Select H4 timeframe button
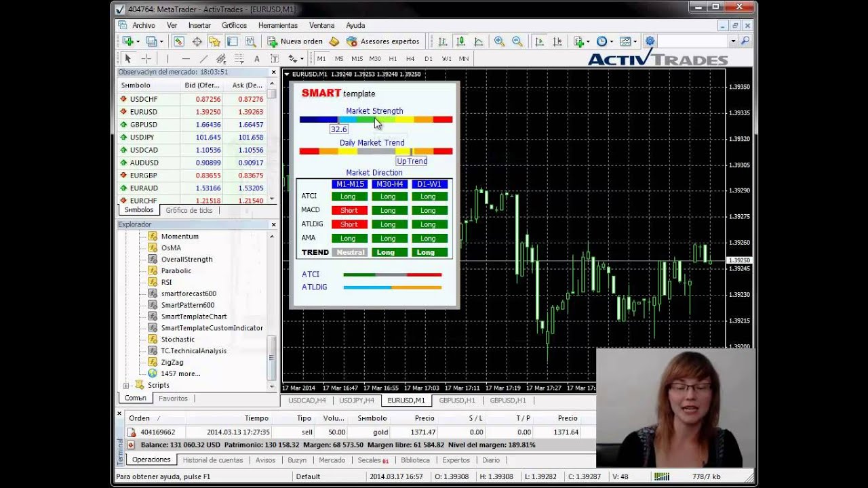The width and height of the screenshot is (868, 488). pyautogui.click(x=410, y=59)
